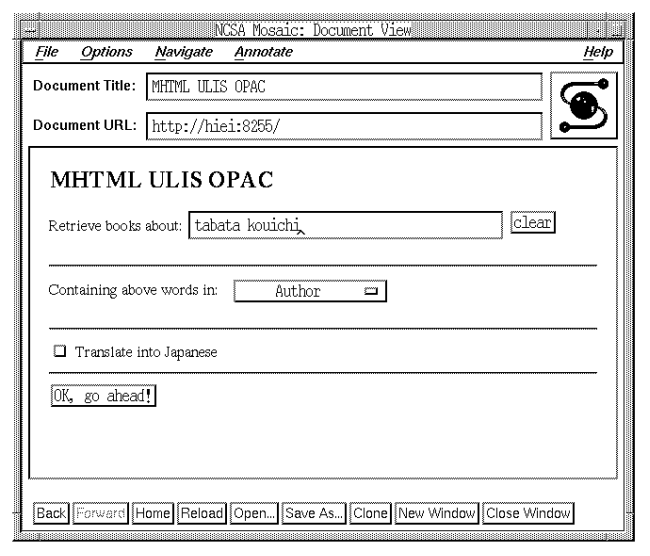Click the Home button
650x556 pixels.
[x=153, y=513]
